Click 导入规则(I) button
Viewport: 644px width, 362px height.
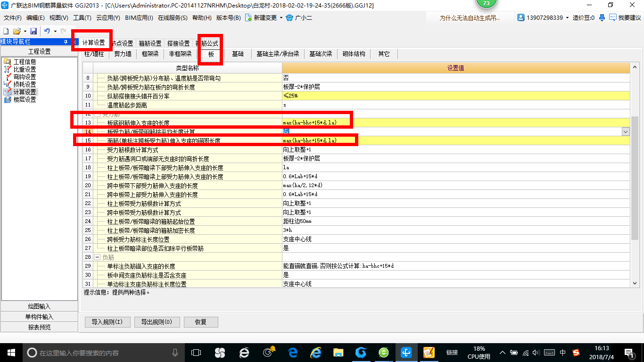107,322
